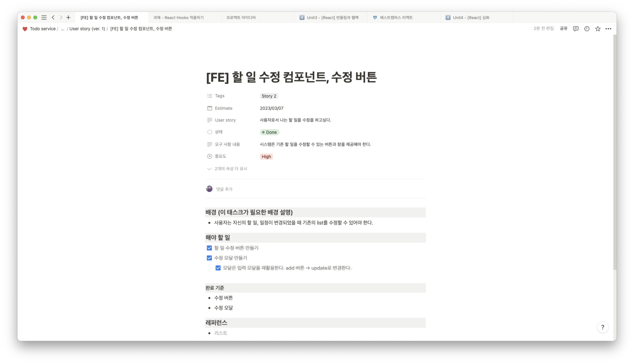Click the 공유 share button
This screenshot has height=364, width=634.
563,29
